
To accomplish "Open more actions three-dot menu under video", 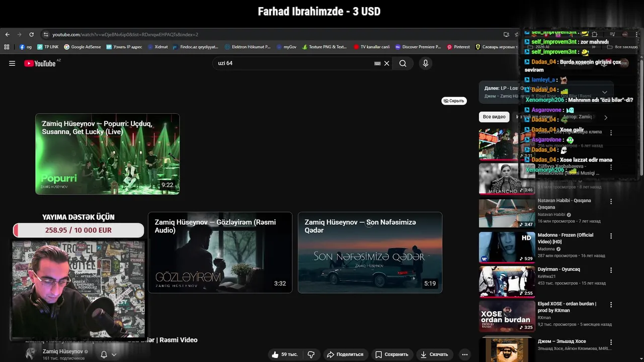I will pyautogui.click(x=465, y=354).
